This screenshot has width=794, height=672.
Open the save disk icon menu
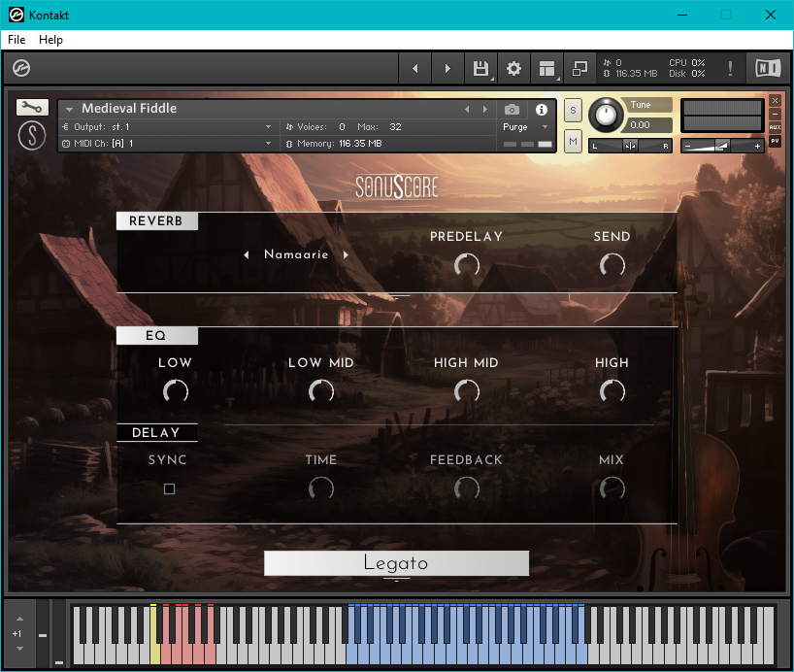480,68
